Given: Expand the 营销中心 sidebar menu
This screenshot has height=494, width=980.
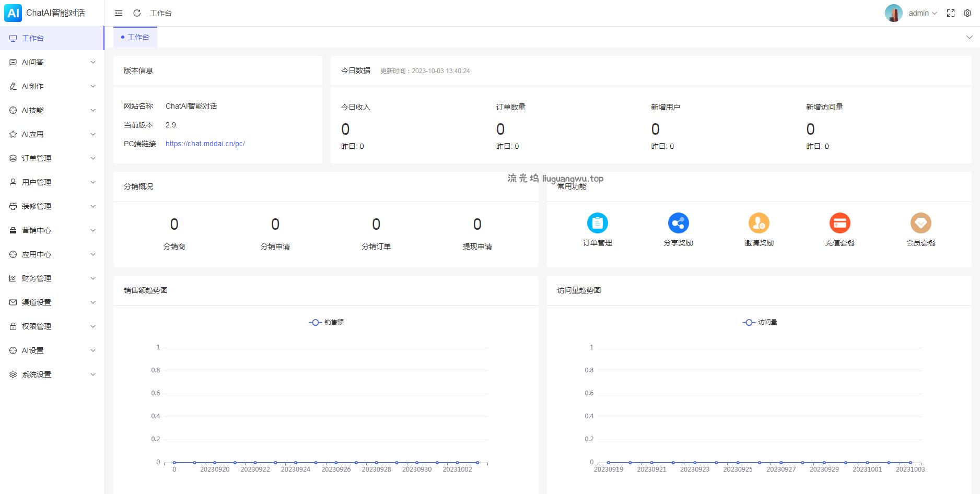Looking at the screenshot, I should coord(52,230).
